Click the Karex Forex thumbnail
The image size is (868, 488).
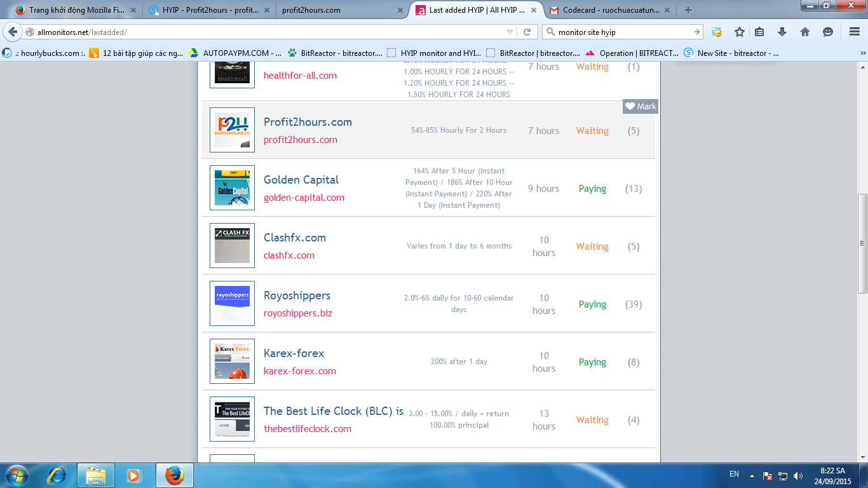[x=232, y=362]
